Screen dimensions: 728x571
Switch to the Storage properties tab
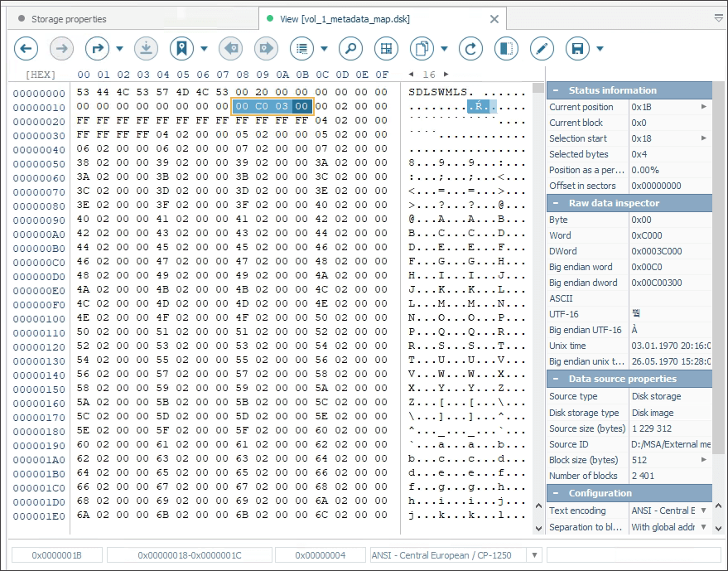tap(69, 19)
